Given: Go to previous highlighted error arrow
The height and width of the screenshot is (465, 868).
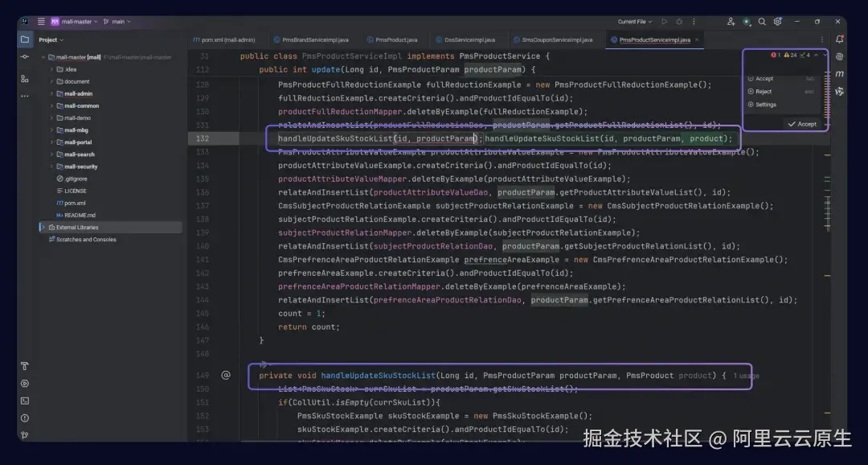Looking at the screenshot, I should 816,56.
